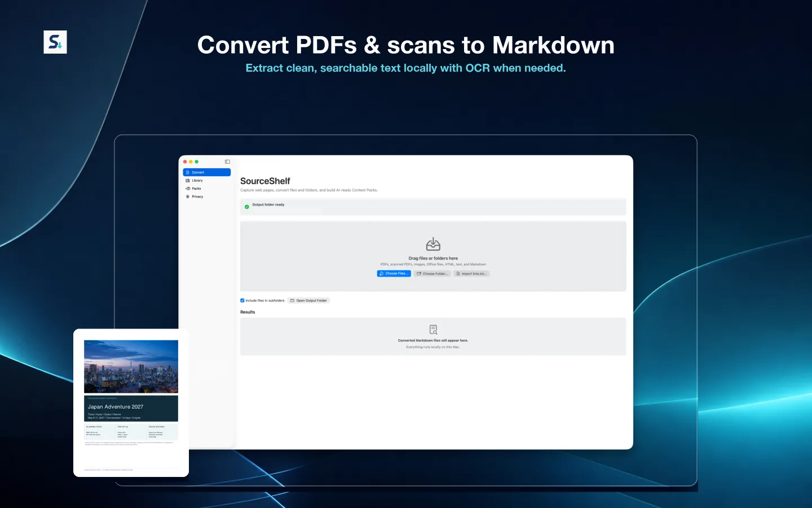Screen dimensions: 812x508
Task: Click 'Everything runs locally on this Mac.' text
Action: point(433,347)
